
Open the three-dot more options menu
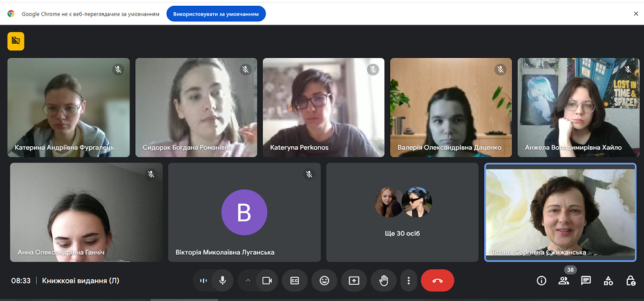[x=409, y=280]
